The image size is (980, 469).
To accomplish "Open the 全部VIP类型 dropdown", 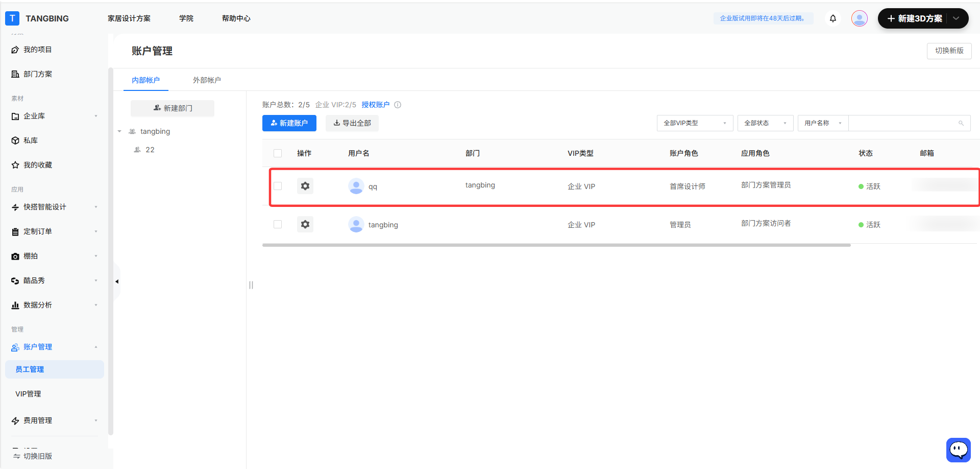I will (695, 123).
